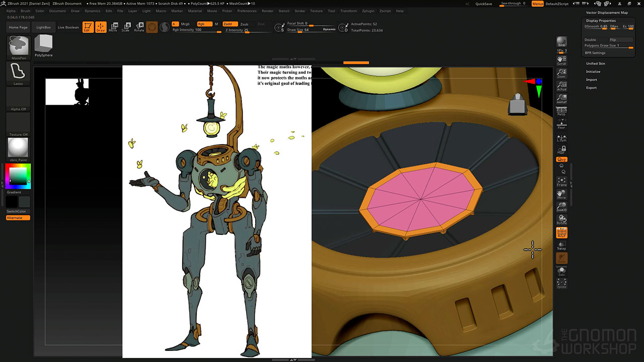The width and height of the screenshot is (644, 362).
Task: Disable the Zadd sculpt mode
Action: (x=229, y=24)
